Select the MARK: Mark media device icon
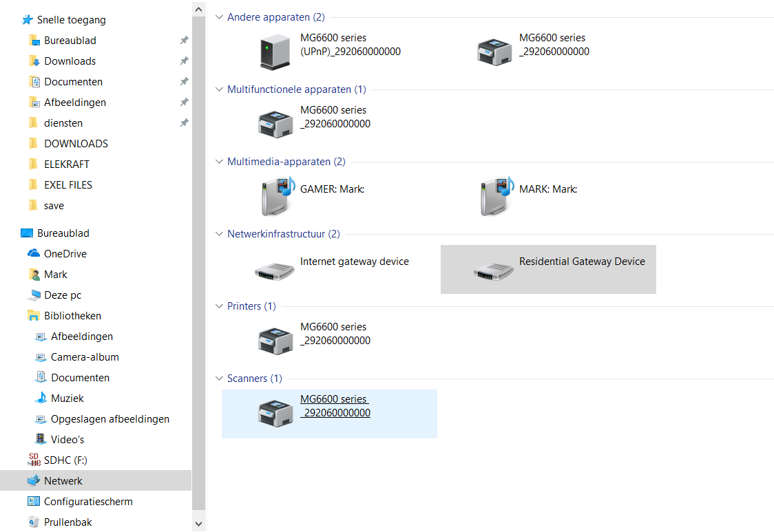Viewport: 774px width, 532px height. tap(497, 196)
